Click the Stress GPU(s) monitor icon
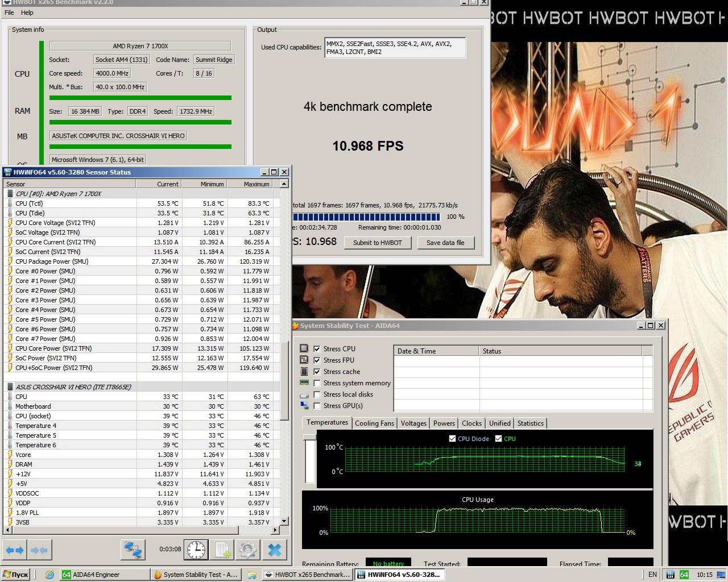 pyautogui.click(x=304, y=406)
